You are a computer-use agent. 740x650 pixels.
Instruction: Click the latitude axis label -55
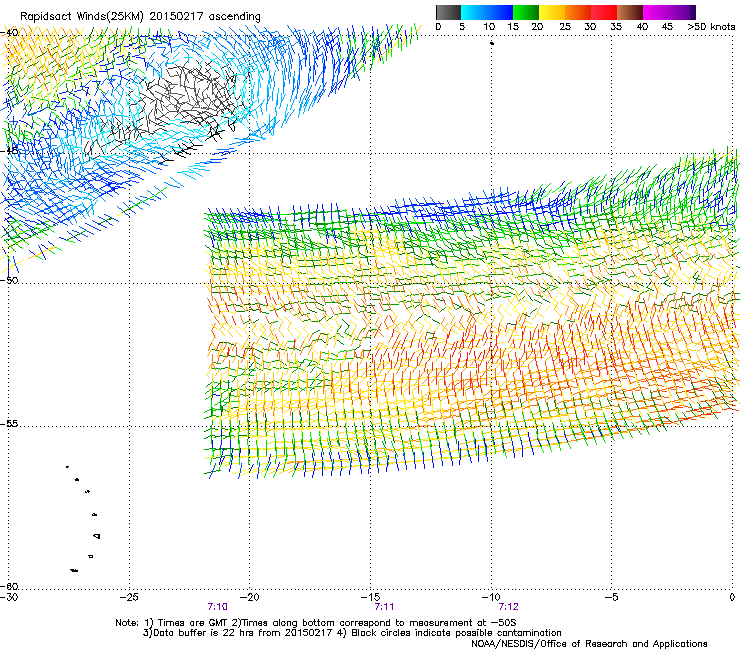(9, 424)
